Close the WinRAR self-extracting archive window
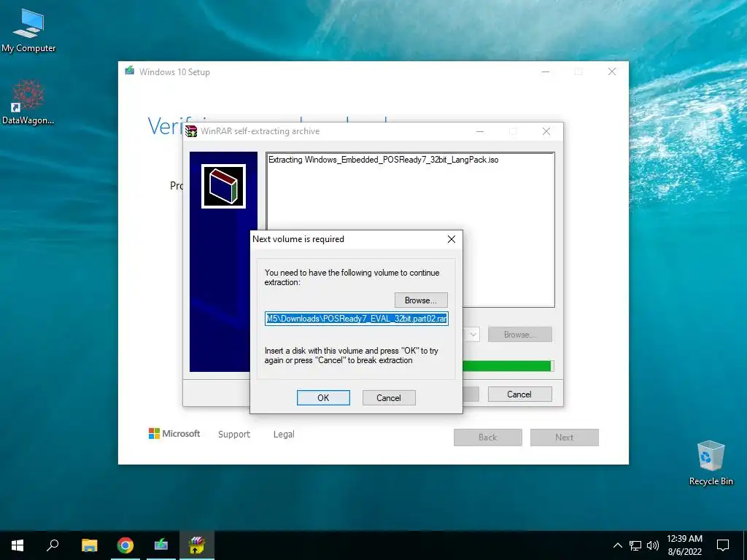This screenshot has width=747, height=560. pyautogui.click(x=546, y=131)
